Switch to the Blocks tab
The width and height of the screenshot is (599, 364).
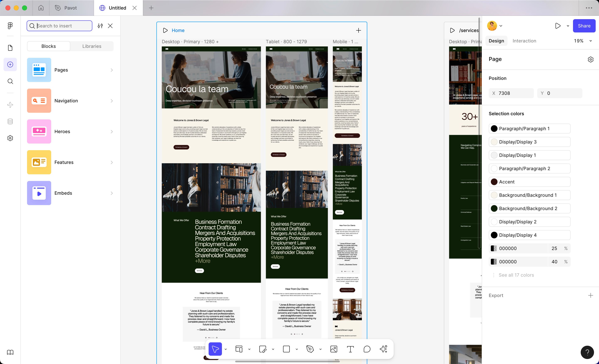pos(49,46)
